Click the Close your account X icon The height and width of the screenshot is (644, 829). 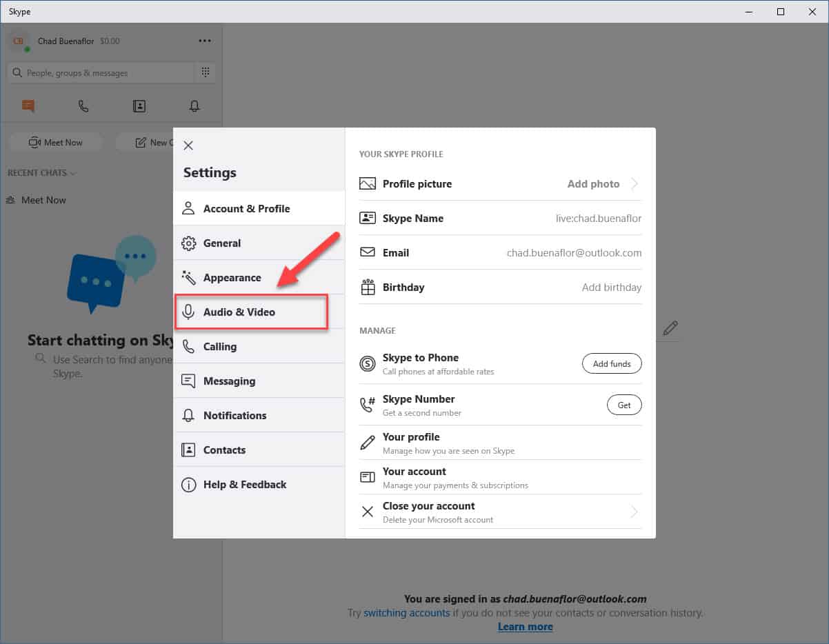click(368, 512)
